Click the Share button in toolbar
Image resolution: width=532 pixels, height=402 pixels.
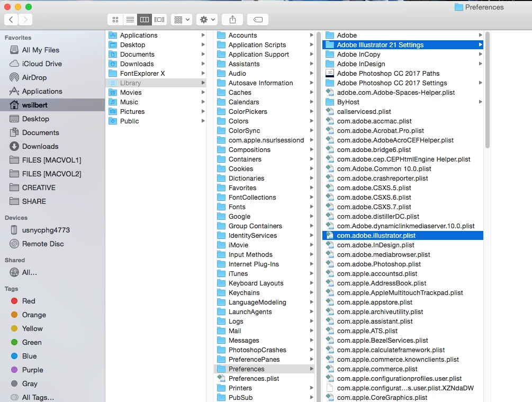tap(232, 20)
